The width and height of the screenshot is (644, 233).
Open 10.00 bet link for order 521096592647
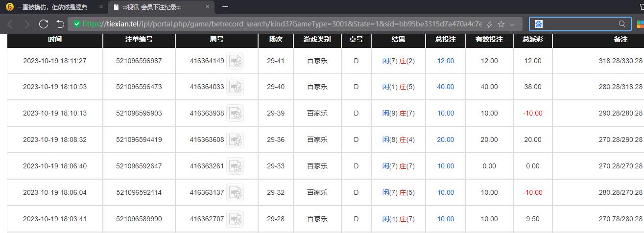(x=446, y=166)
